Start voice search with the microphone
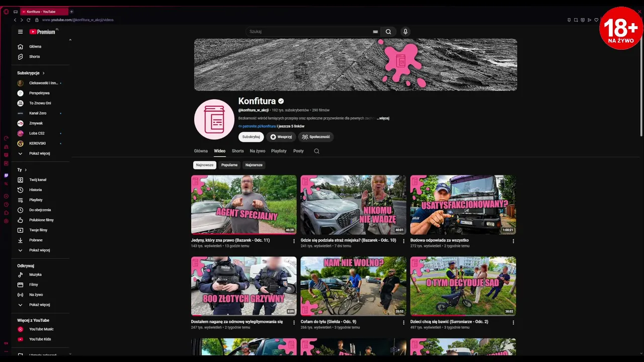Image resolution: width=644 pixels, height=362 pixels. 405,32
